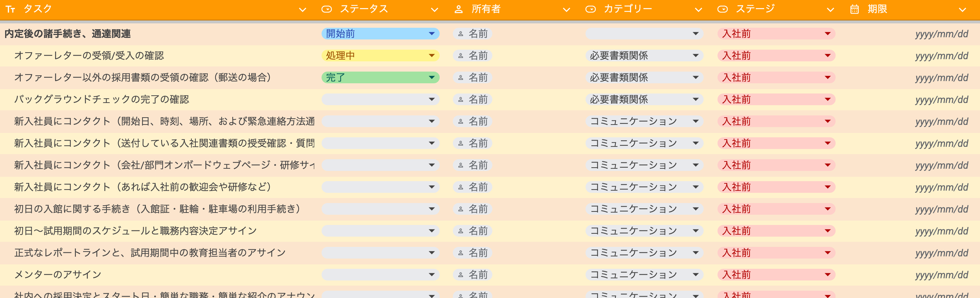This screenshot has height=298, width=980.
Task: Click person icon in バックグラウンドチェック row owner chip
Action: click(461, 99)
